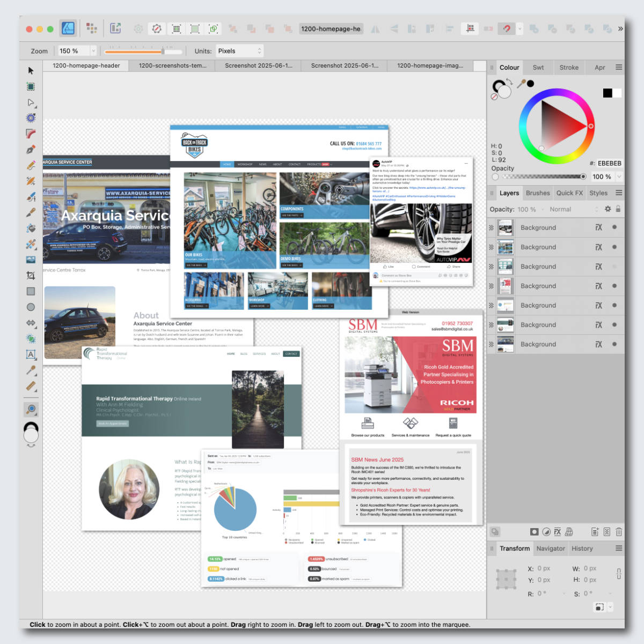Image resolution: width=644 pixels, height=644 pixels.
Task: Toggle the transform aspect ratio link
Action: point(619,574)
